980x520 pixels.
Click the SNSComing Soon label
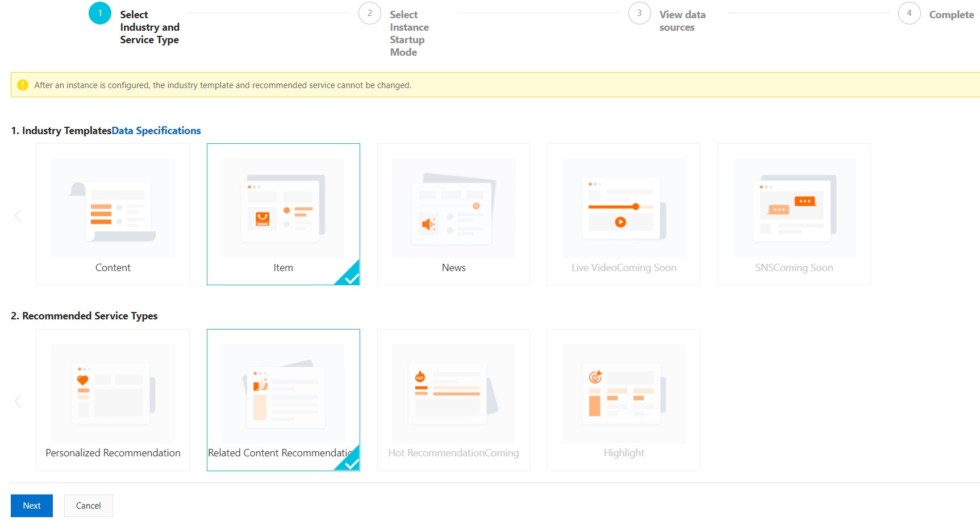(794, 268)
